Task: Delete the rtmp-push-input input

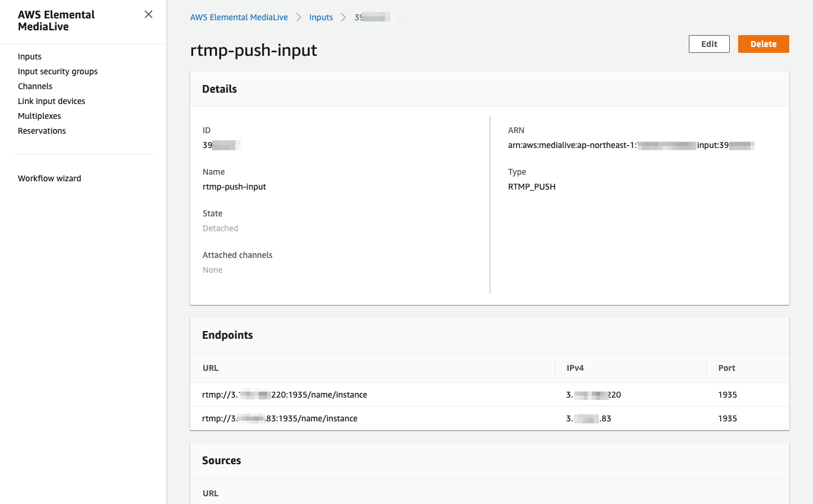Action: [763, 44]
